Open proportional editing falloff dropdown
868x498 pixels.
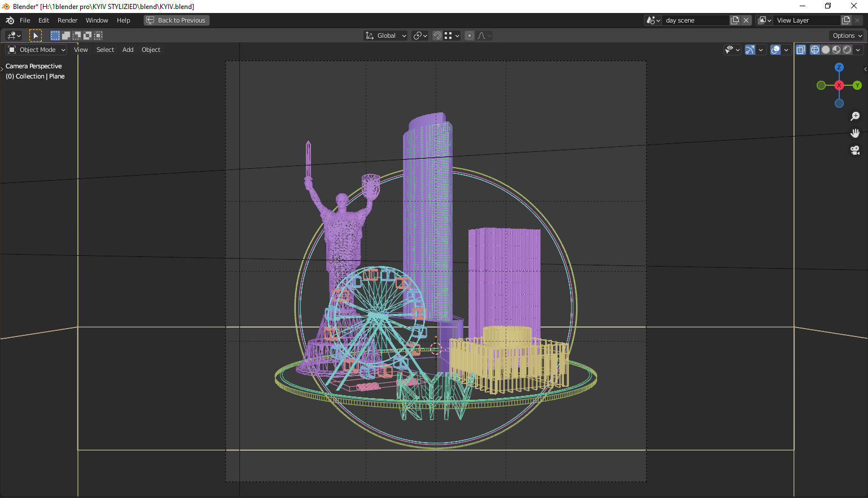click(x=485, y=36)
